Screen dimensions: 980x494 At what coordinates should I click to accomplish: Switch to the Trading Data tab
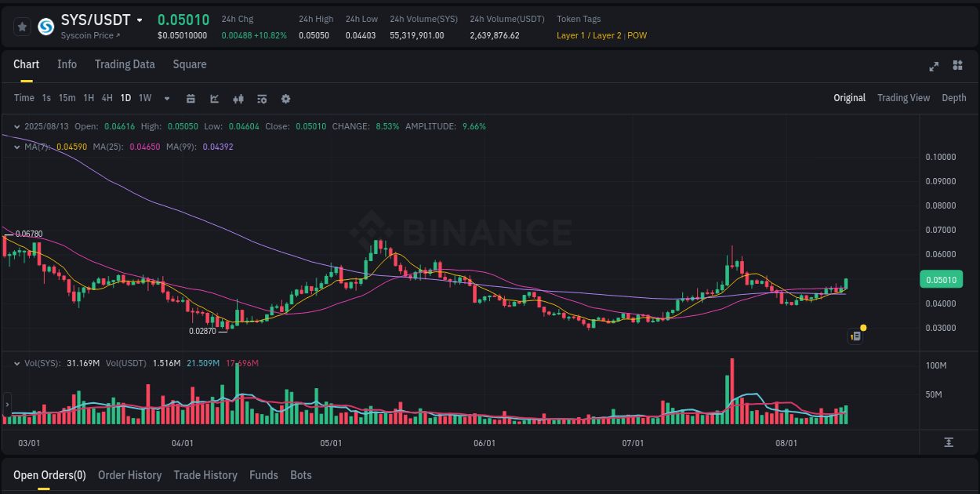point(125,64)
